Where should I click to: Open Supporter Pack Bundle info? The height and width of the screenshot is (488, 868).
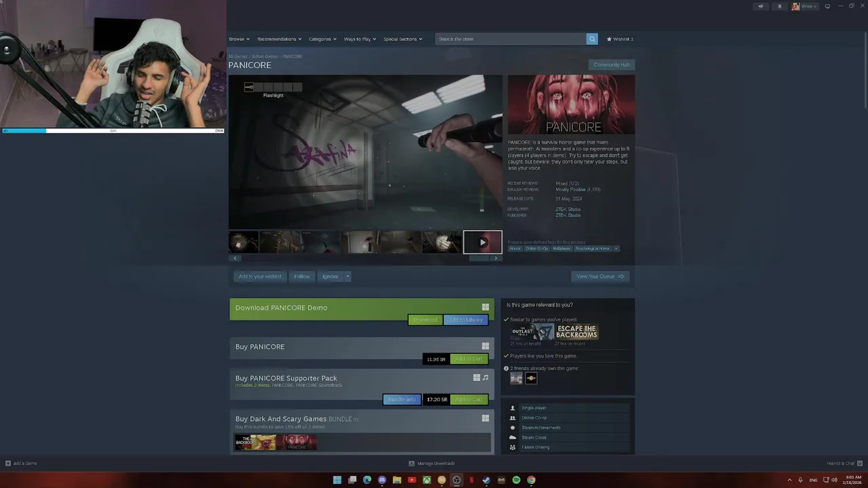pyautogui.click(x=402, y=400)
